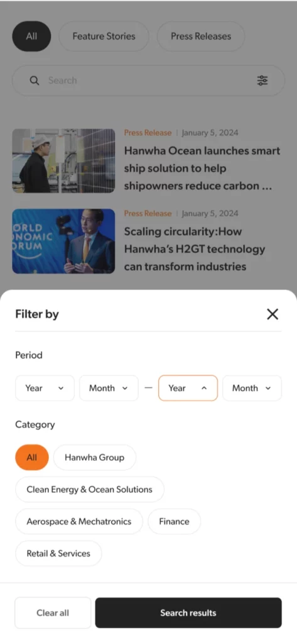297x644 pixels.
Task: Click the magnifying glass search icon
Action: pyautogui.click(x=35, y=80)
